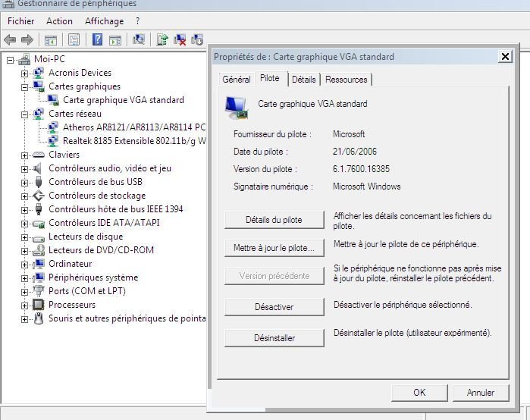Click the Uninstall device red X icon
Screen dimensions: 530x420
tap(180, 39)
